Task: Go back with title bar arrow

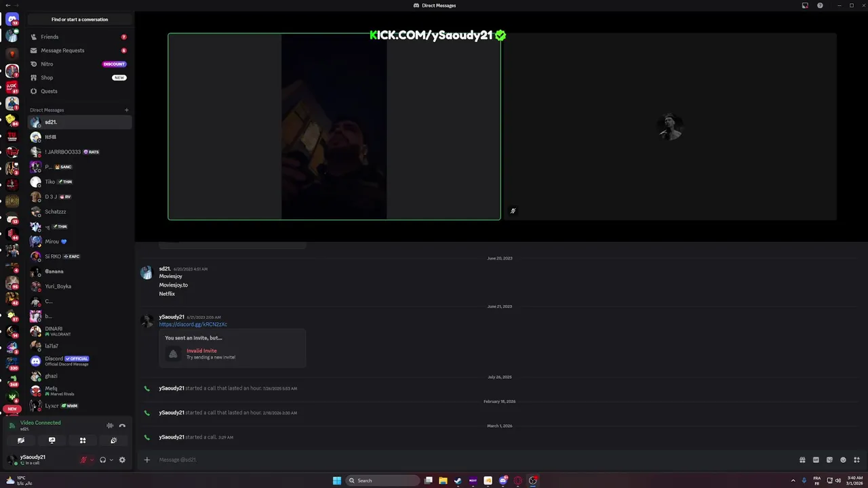Action: point(7,5)
